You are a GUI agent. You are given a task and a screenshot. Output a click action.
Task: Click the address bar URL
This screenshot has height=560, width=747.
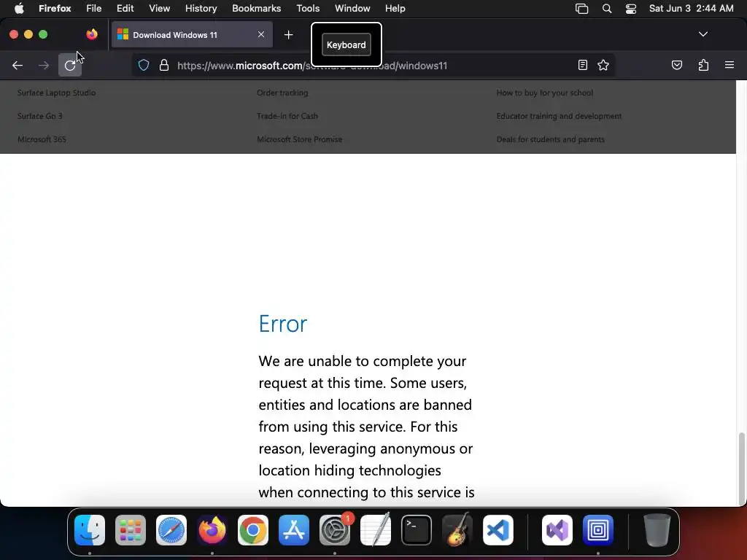[312, 66]
